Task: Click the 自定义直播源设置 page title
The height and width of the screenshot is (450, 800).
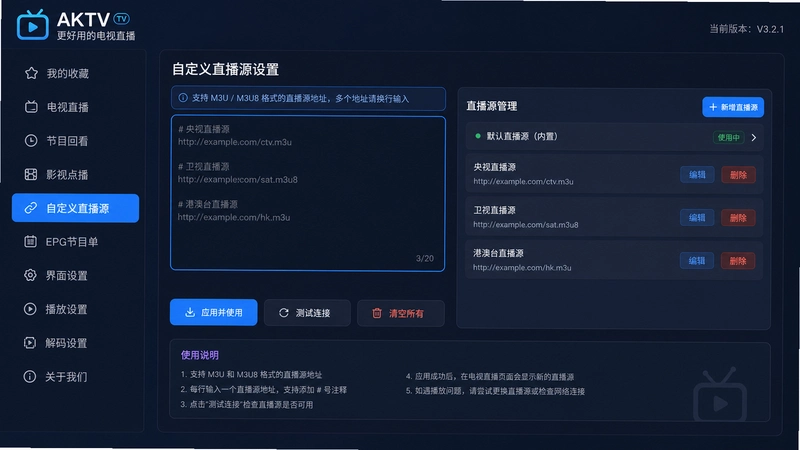Action: pyautogui.click(x=225, y=69)
